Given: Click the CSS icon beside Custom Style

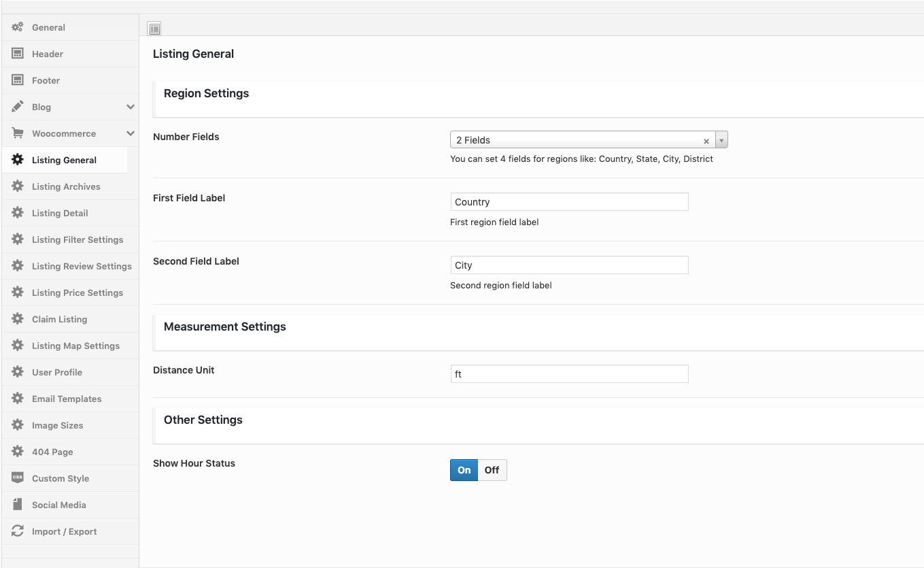Looking at the screenshot, I should point(18,478).
